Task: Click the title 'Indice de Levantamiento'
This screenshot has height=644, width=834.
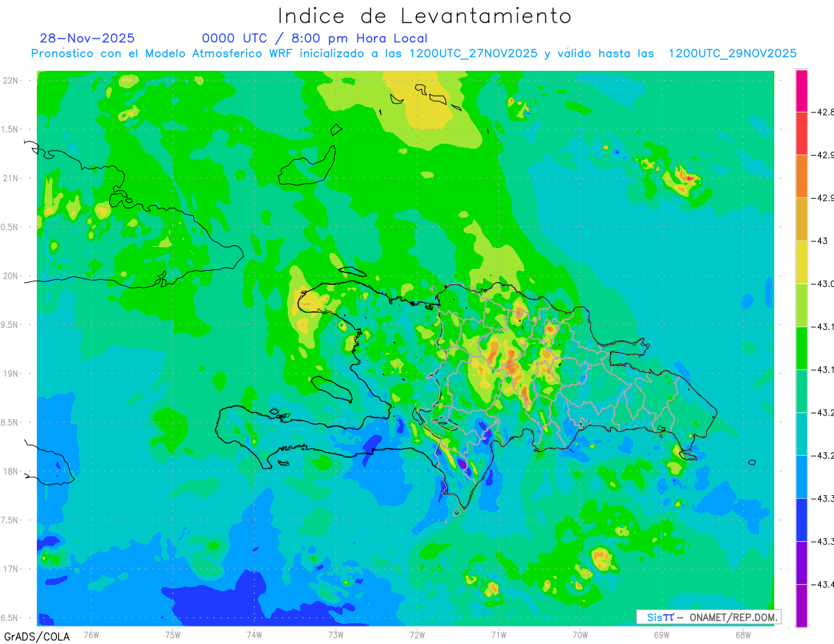Action: coord(425,15)
